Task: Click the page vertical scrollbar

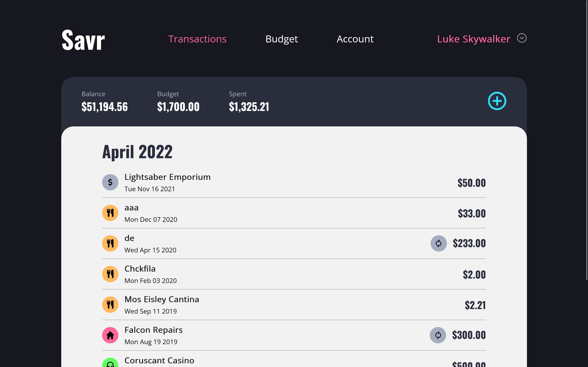Action: (587, 140)
